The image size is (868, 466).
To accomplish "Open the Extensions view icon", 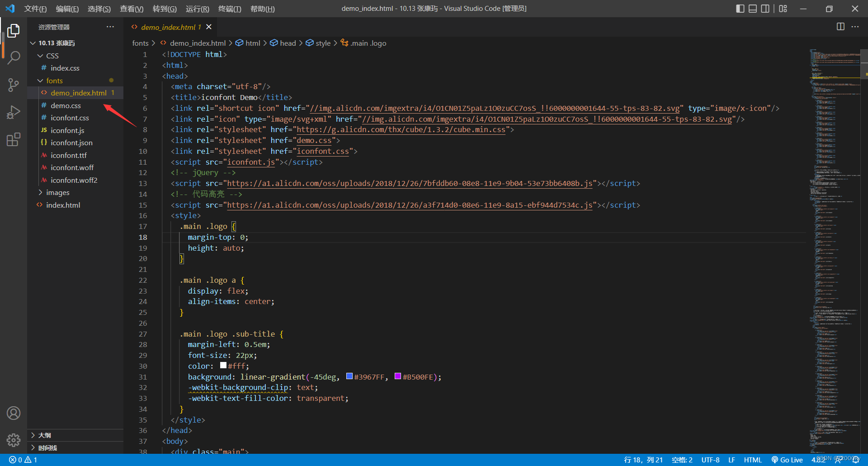I will (14, 139).
